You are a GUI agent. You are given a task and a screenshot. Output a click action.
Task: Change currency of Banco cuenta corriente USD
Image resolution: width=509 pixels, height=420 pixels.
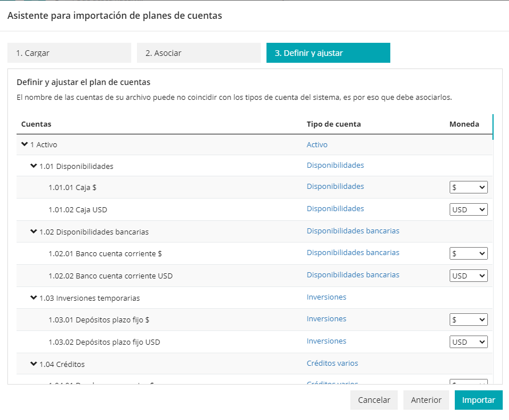click(468, 276)
